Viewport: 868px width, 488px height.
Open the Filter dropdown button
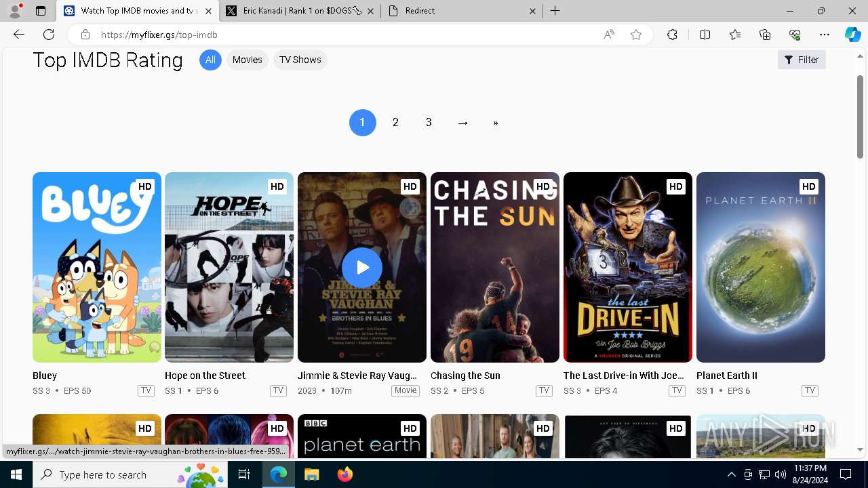click(x=802, y=60)
